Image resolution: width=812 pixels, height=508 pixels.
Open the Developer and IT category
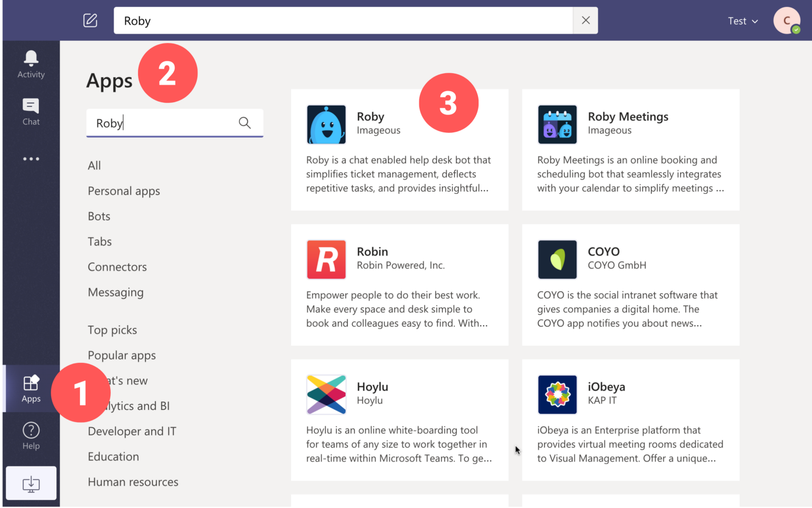[x=132, y=431]
